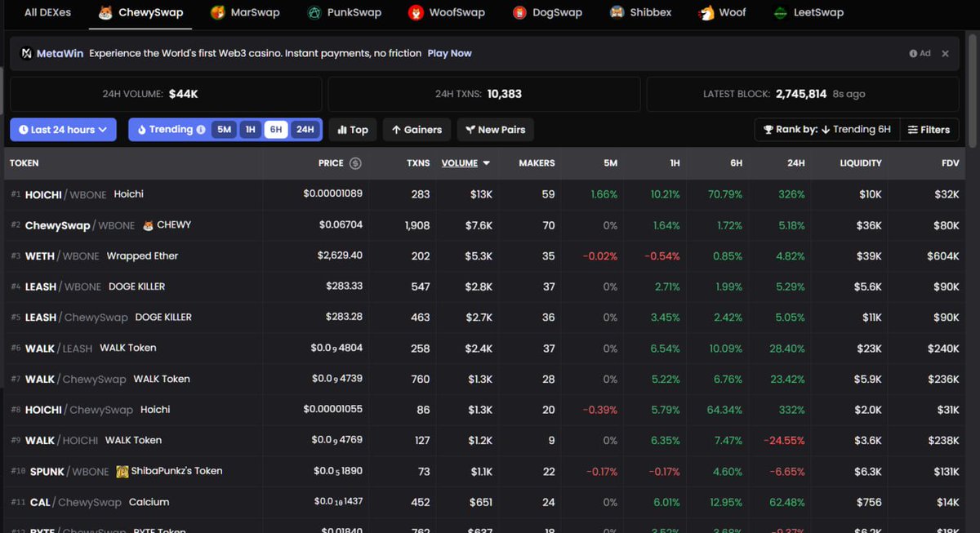Image resolution: width=980 pixels, height=533 pixels.
Task: Click the WETH price $2,629.40
Action: pos(340,255)
